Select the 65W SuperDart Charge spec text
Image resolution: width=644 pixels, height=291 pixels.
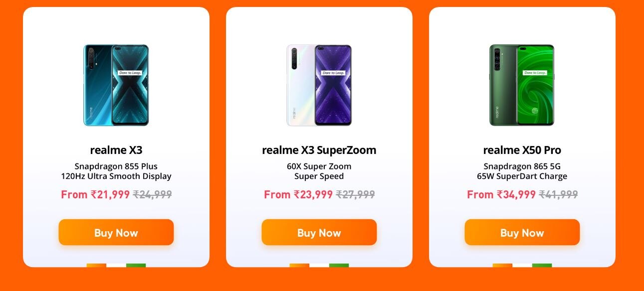[522, 176]
